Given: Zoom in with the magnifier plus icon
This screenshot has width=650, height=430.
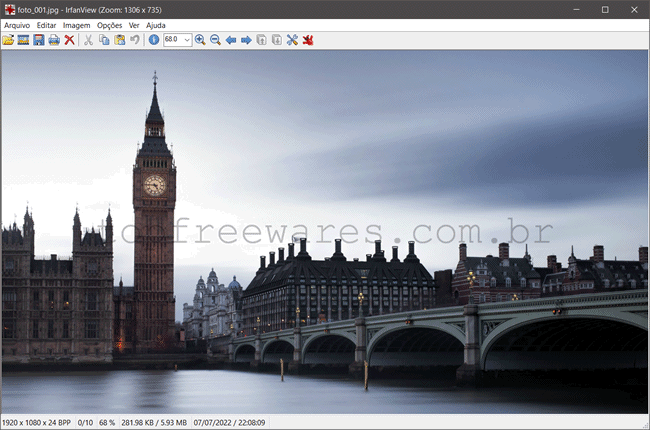Looking at the screenshot, I should 200,40.
